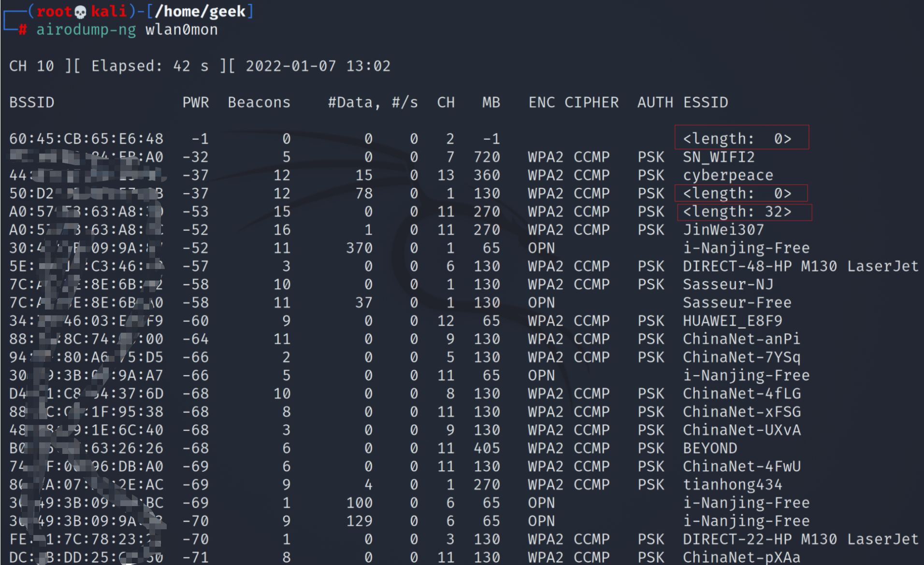The image size is (924, 565).
Task: Select the airodump-ng command text
Action: tap(86, 30)
